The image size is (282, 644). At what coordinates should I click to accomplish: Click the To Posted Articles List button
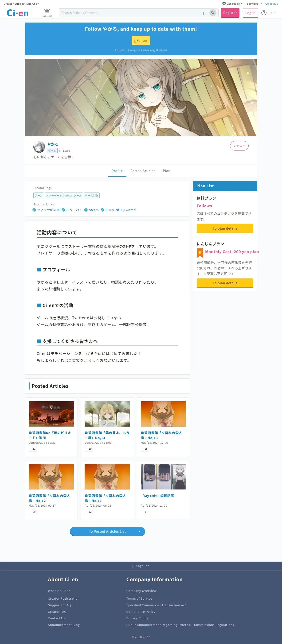107,531
